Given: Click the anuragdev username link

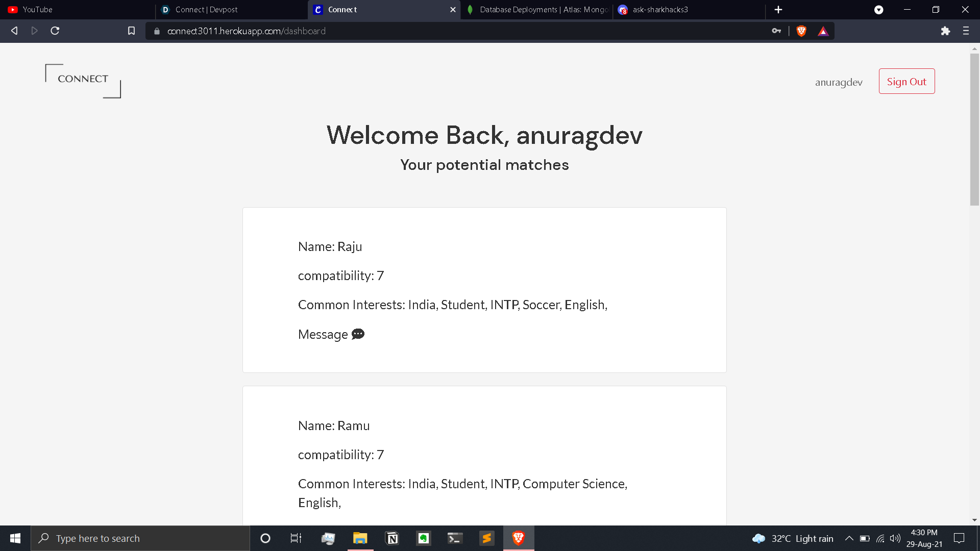Looking at the screenshot, I should coord(839,82).
